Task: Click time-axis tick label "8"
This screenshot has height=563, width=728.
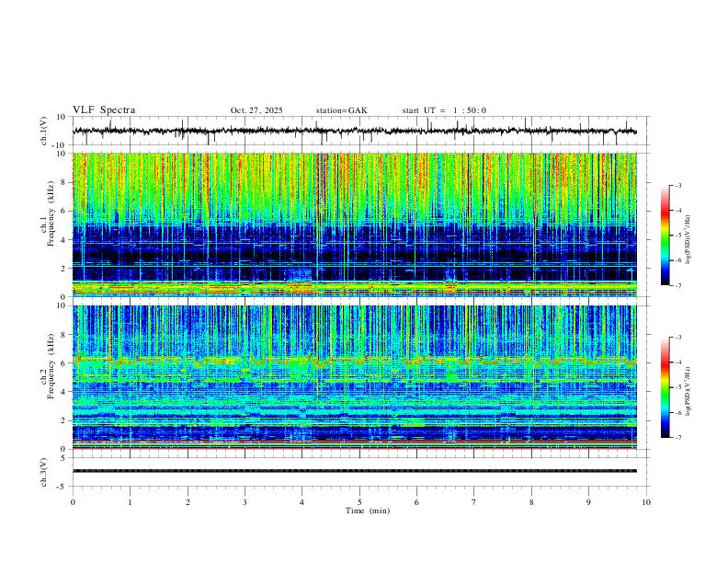Action: point(531,502)
